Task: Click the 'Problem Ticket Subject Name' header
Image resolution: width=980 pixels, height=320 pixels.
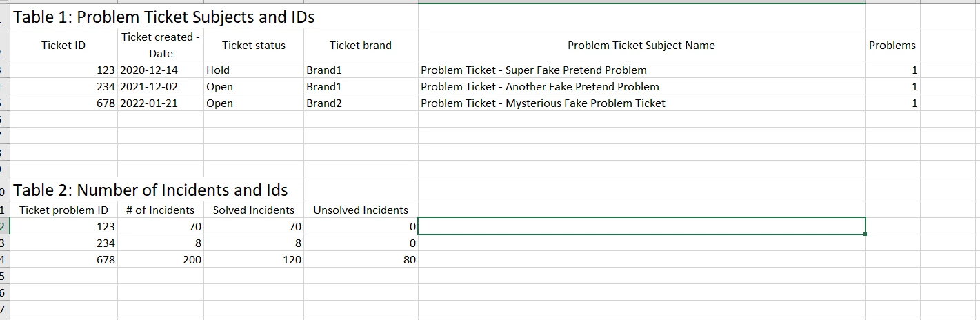Action: tap(641, 46)
